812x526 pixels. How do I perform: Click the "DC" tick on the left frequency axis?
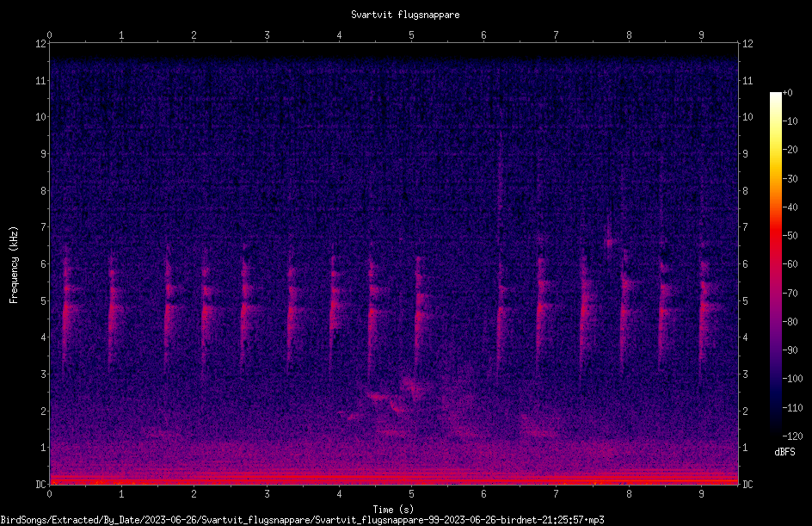tap(40, 485)
